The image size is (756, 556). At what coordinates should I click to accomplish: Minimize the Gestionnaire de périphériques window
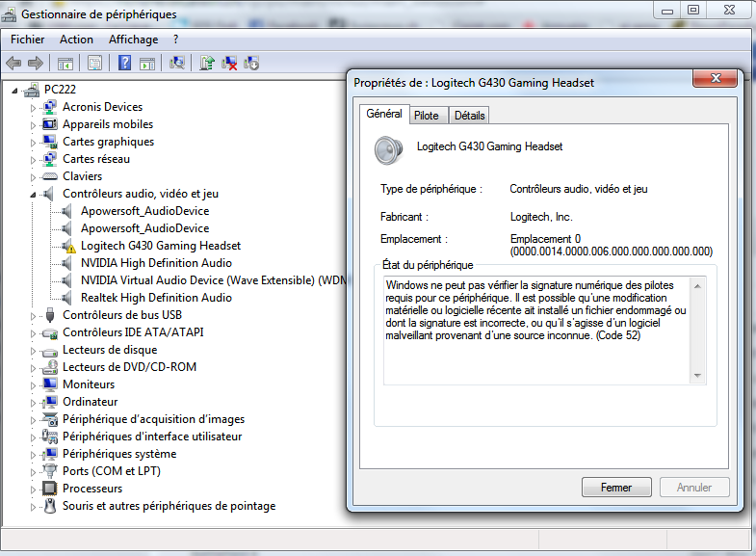click(x=667, y=10)
